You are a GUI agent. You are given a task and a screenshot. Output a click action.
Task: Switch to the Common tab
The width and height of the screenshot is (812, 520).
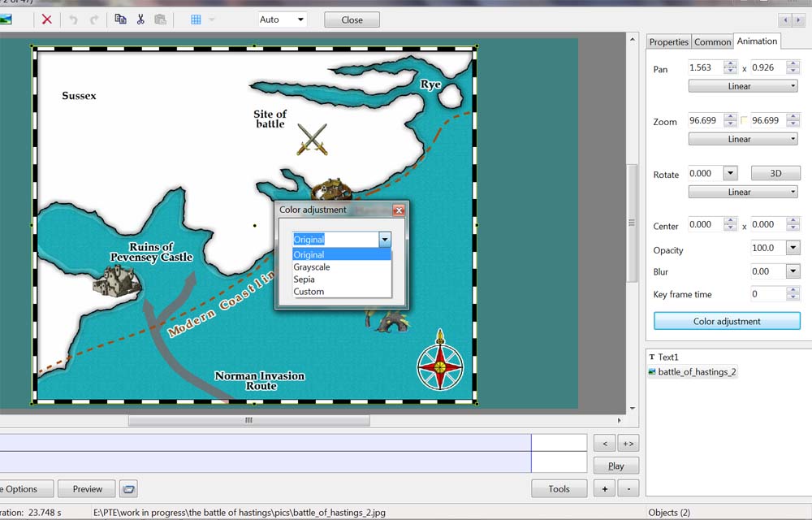coord(712,42)
